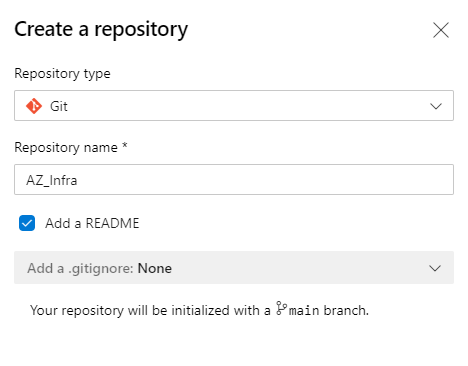Expand the Repository type chevron arrow
Viewport: 468px width, 366px height.
click(x=436, y=106)
